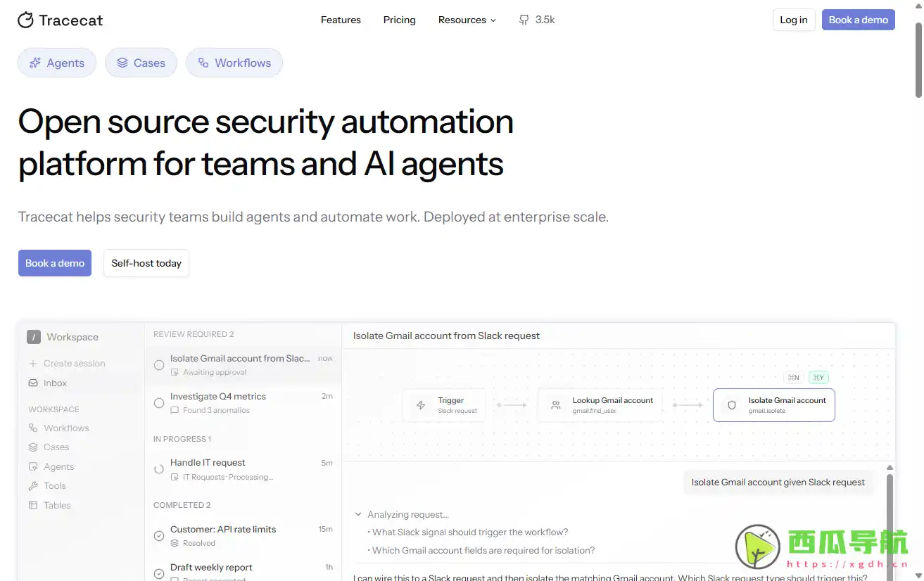The width and height of the screenshot is (924, 581).
Task: Click the Log in button
Action: (x=793, y=20)
